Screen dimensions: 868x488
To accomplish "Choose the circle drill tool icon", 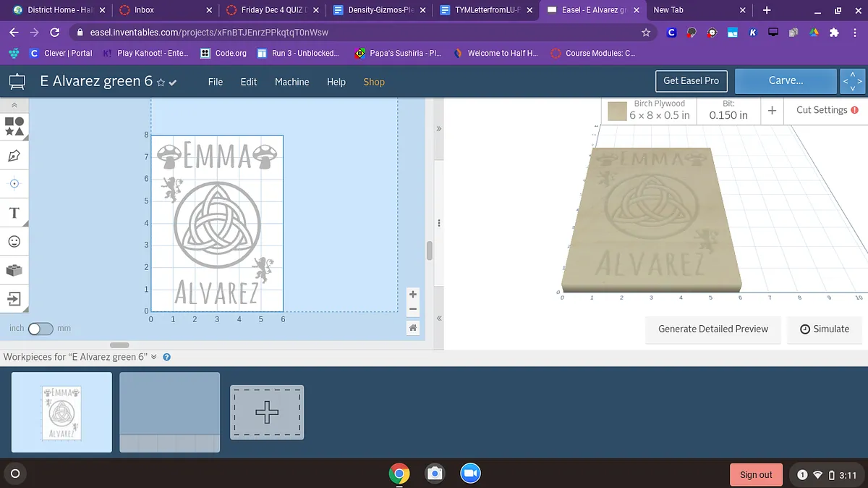I will (x=14, y=184).
